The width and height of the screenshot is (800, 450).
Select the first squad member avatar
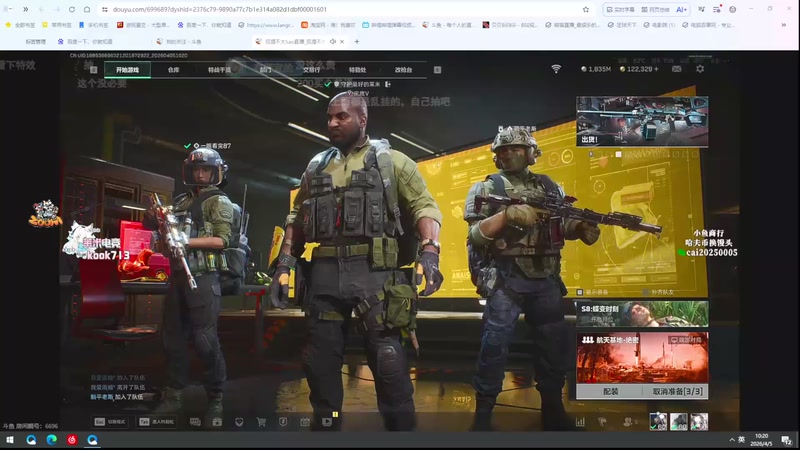point(658,421)
